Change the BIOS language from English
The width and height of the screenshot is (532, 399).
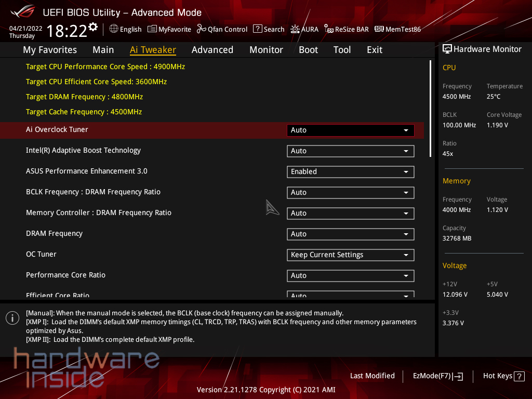125,29
